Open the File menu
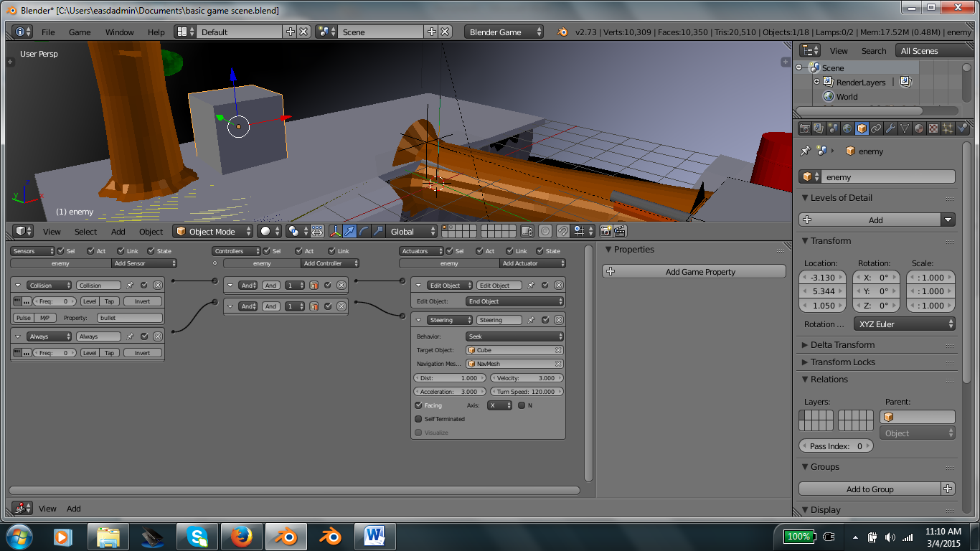Image resolution: width=980 pixels, height=551 pixels. [x=48, y=32]
